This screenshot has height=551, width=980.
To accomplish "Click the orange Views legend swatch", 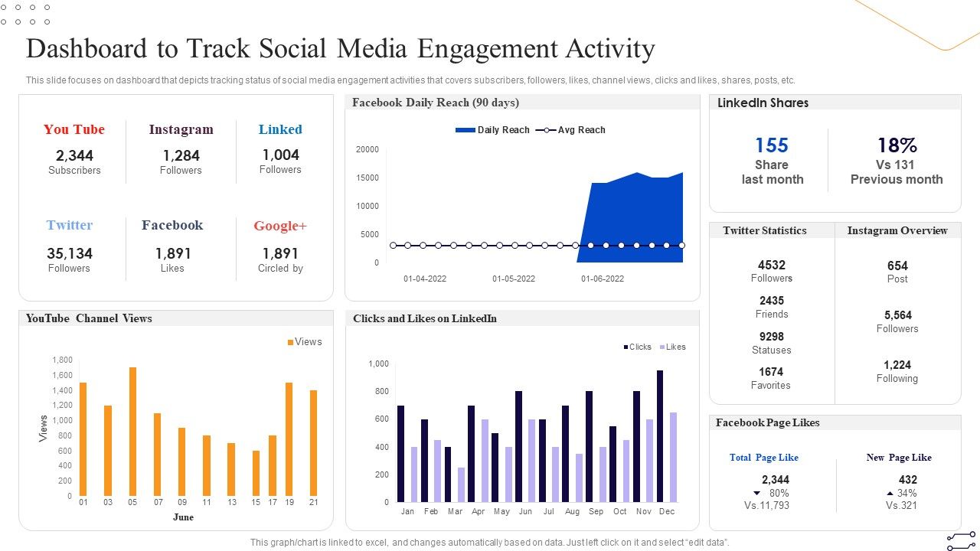I will [x=290, y=342].
